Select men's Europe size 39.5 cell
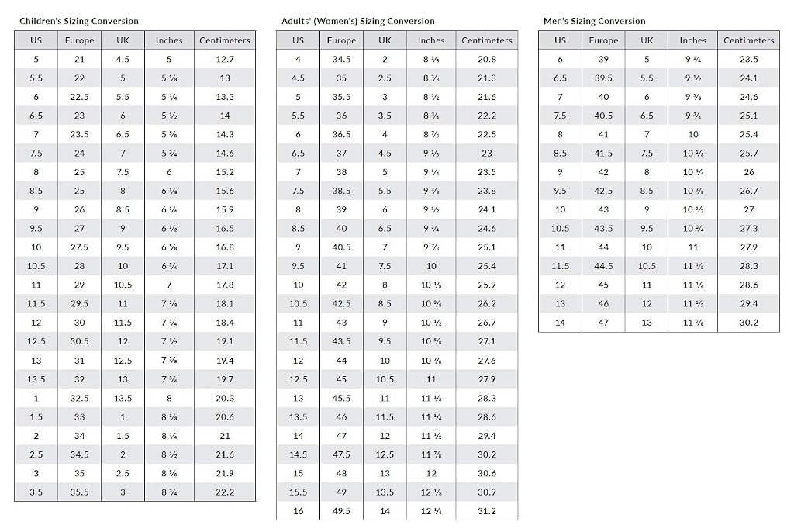This screenshot has width=794, height=532. point(603,78)
